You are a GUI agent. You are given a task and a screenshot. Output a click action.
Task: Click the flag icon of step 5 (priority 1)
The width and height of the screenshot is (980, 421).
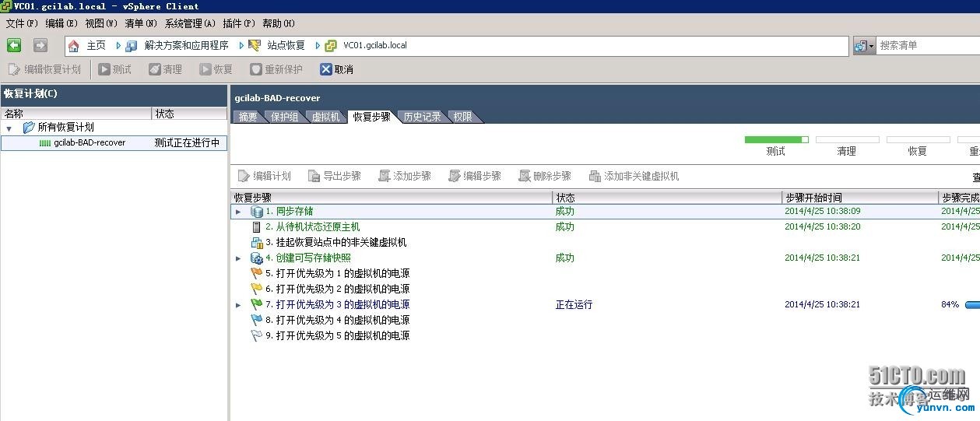pos(257,273)
